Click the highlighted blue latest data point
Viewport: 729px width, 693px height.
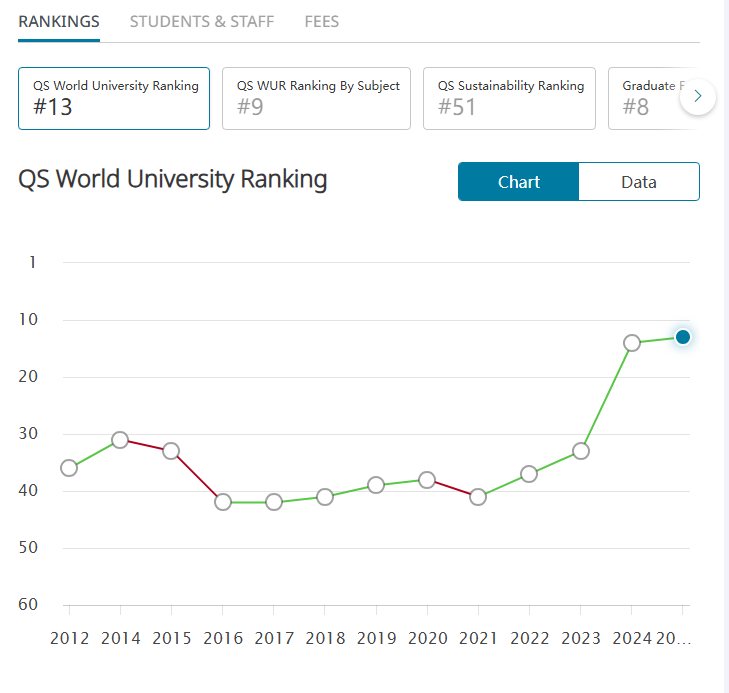683,337
